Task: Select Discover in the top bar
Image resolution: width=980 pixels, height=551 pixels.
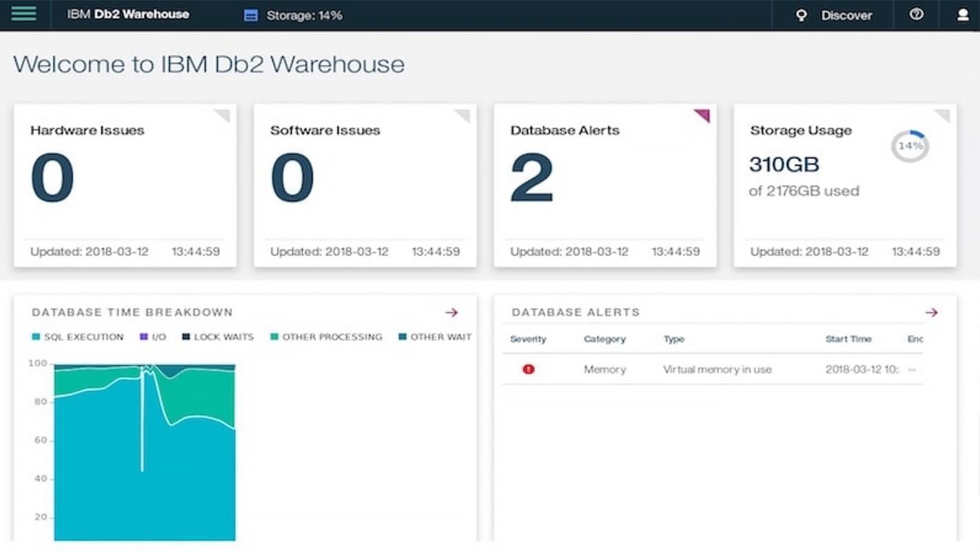Action: 847,15
